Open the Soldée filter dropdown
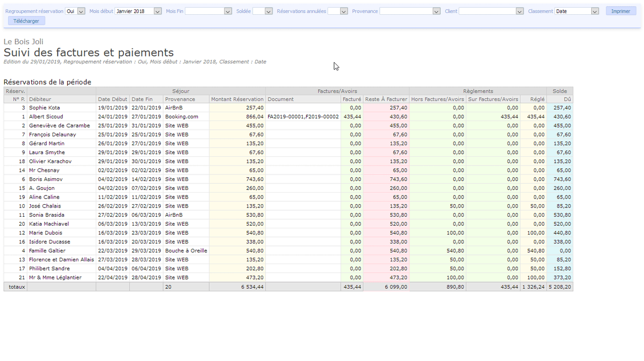 [269, 12]
